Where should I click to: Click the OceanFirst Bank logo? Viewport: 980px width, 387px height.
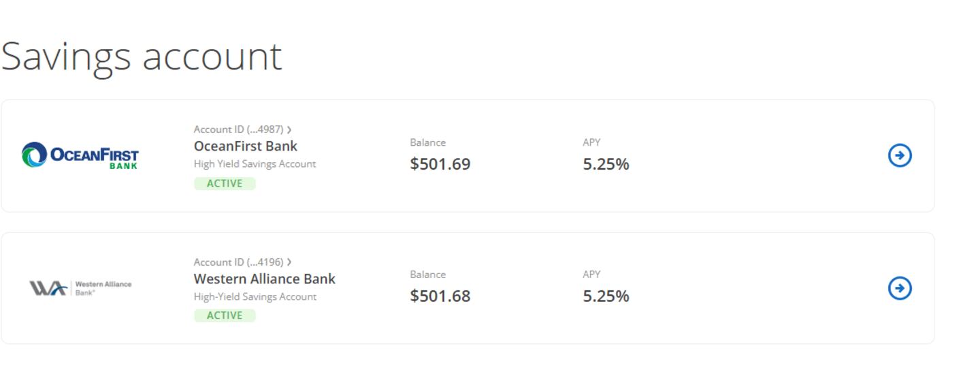tap(80, 155)
